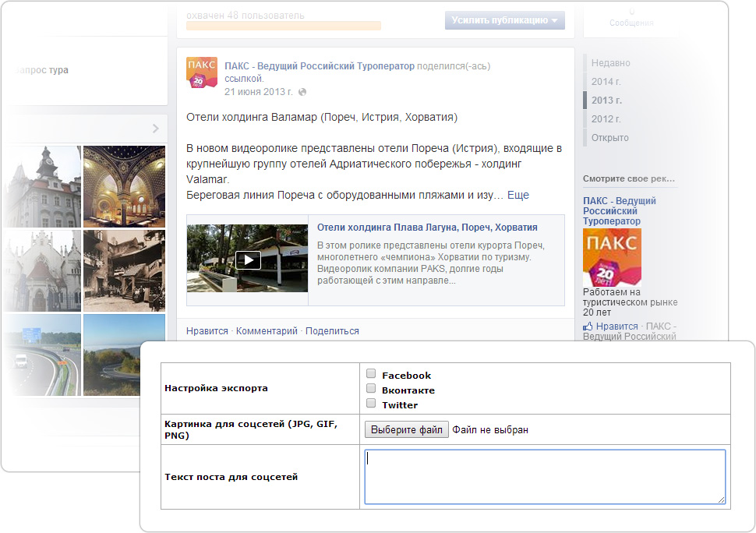
Task: Open the clock tower building photo
Action: coord(42,186)
